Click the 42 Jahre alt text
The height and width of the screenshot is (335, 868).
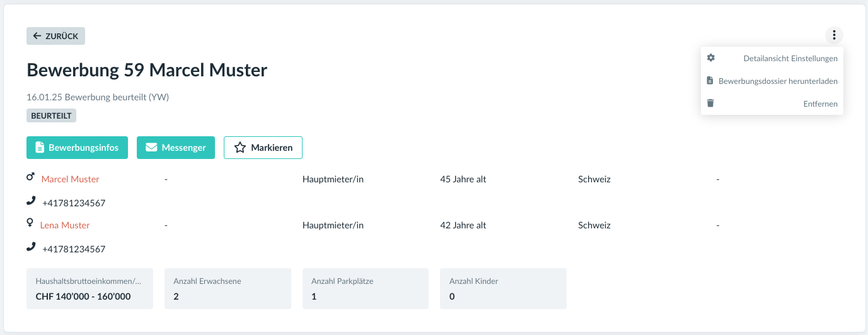(x=463, y=225)
